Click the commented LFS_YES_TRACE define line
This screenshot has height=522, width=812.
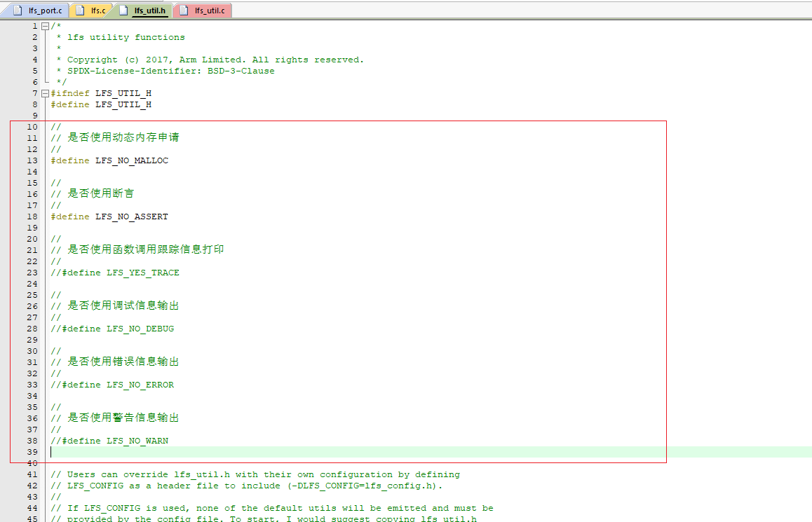point(115,273)
